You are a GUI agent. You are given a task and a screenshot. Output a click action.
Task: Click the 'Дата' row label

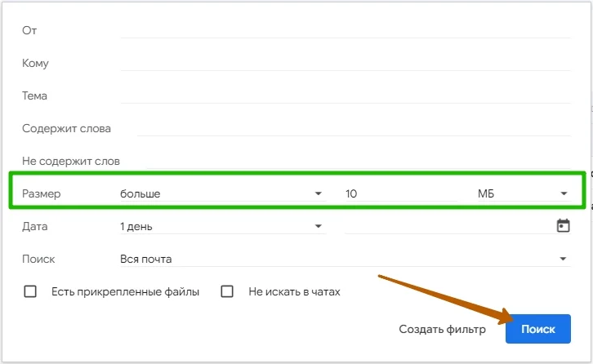coord(35,226)
